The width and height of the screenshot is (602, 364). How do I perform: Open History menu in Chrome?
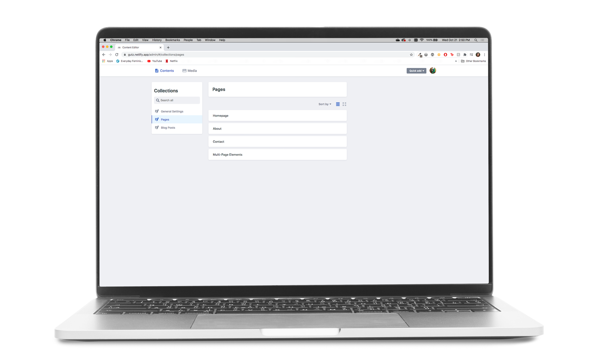pyautogui.click(x=157, y=40)
